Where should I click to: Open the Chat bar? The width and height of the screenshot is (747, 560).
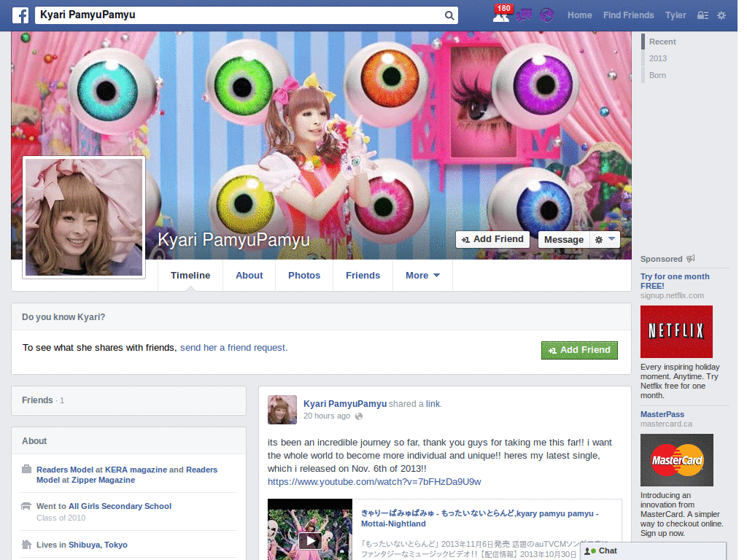click(x=653, y=551)
